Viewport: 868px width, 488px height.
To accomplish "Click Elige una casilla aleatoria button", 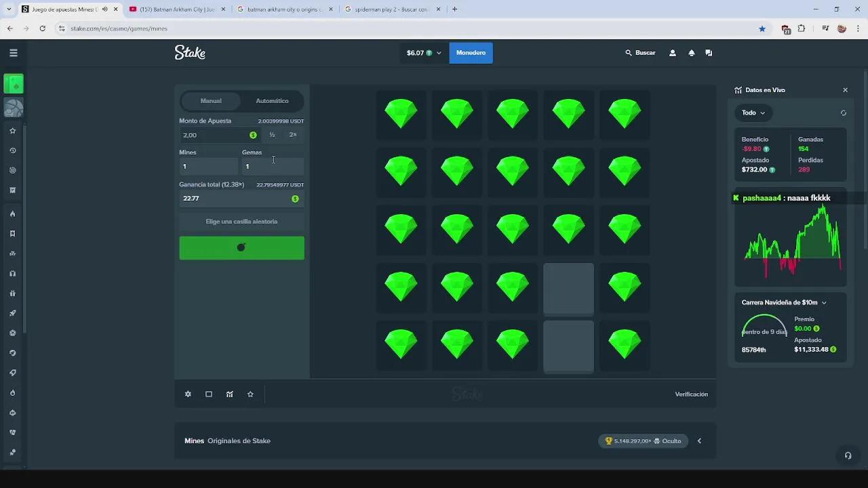I will pos(241,222).
